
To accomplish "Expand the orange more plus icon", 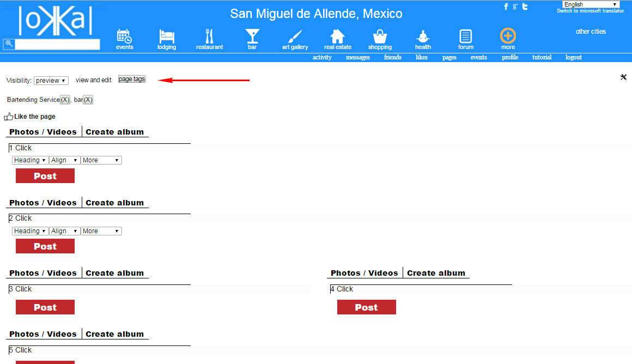I will coord(508,37).
